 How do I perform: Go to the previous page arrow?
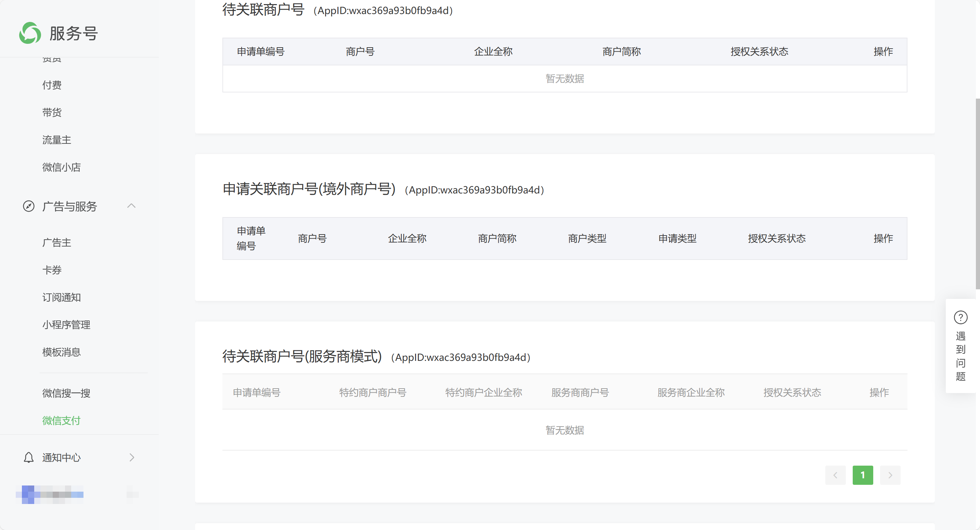pos(835,475)
